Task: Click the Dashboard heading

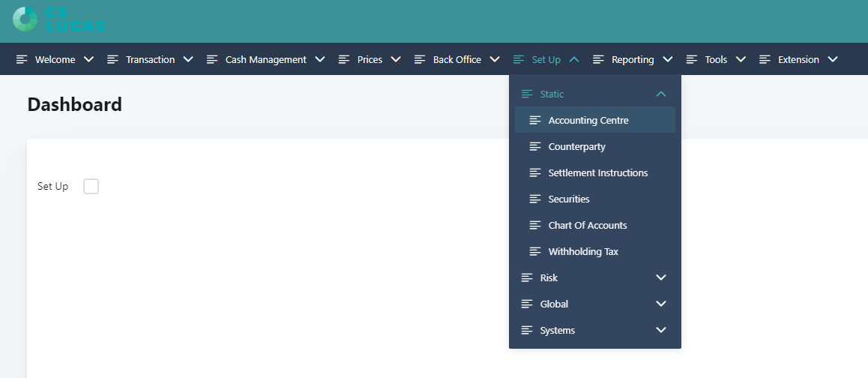Action: pyautogui.click(x=74, y=104)
